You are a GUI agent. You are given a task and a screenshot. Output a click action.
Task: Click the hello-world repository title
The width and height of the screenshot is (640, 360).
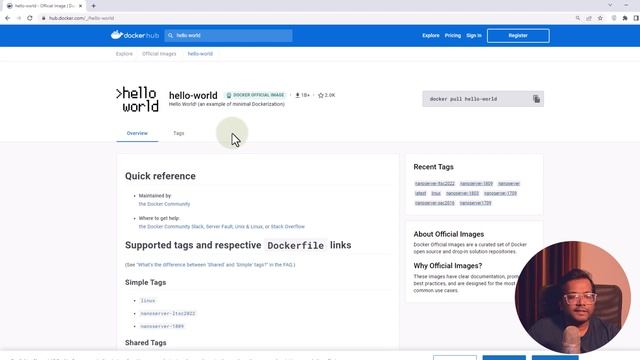(x=193, y=96)
